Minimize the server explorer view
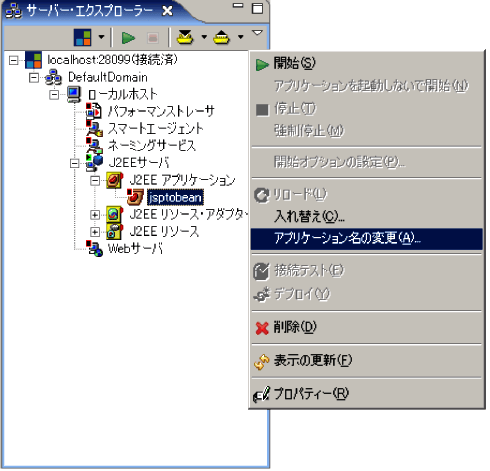The image size is (490, 471). tap(238, 6)
